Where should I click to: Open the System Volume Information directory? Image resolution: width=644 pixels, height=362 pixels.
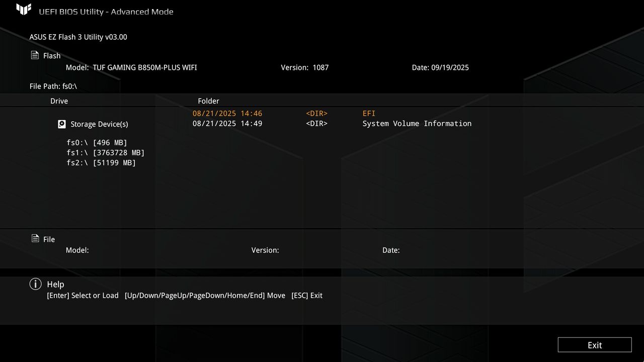click(417, 123)
